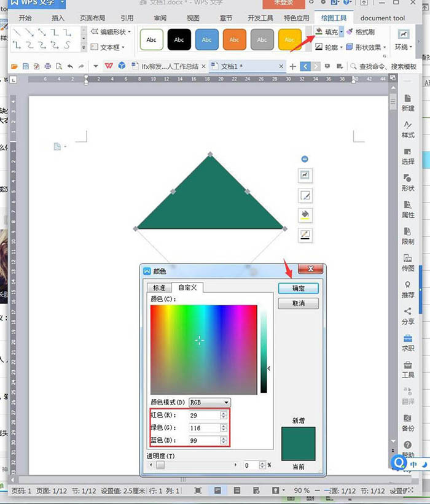
Task: Click the luminance bar next to spectrum
Action: point(264,351)
